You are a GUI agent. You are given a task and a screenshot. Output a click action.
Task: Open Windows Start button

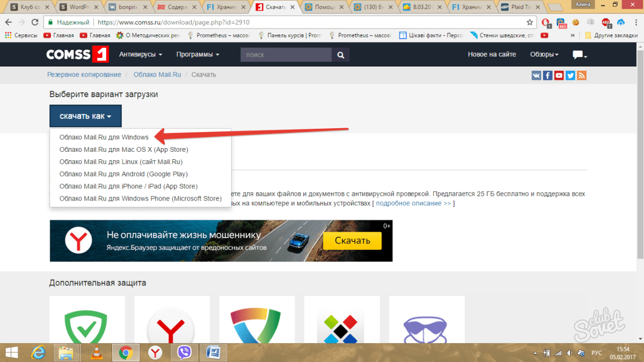[12, 352]
